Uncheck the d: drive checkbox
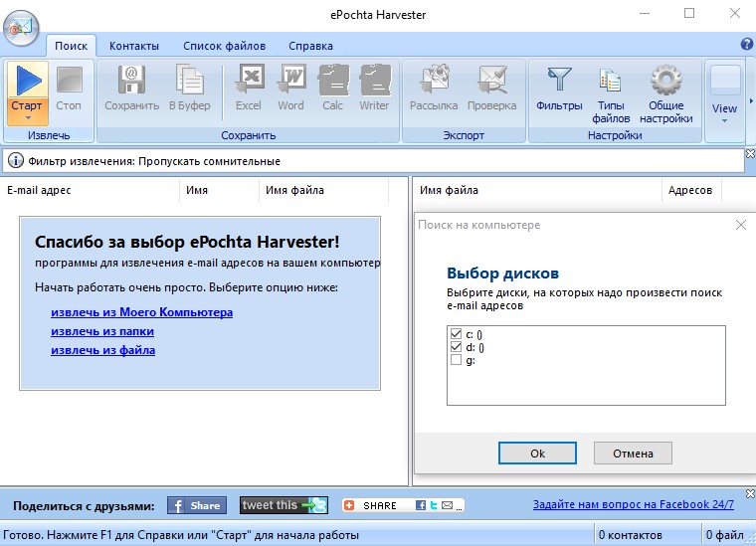The image size is (756, 546). coord(456,347)
